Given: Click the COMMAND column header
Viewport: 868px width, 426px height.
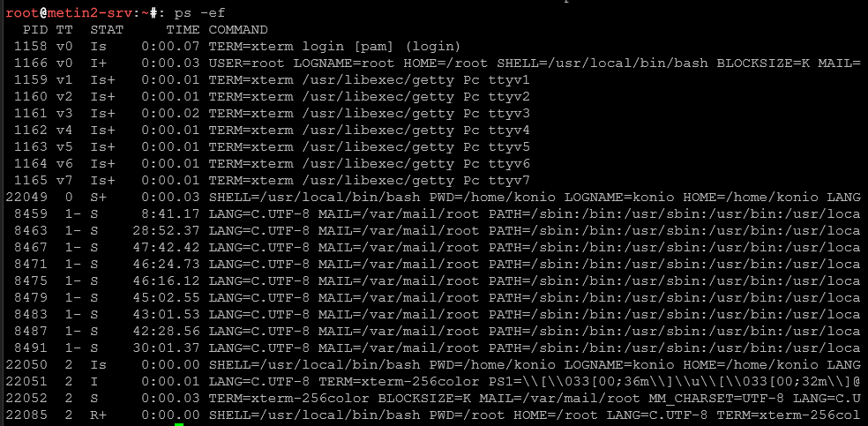Looking at the screenshot, I should point(237,29).
